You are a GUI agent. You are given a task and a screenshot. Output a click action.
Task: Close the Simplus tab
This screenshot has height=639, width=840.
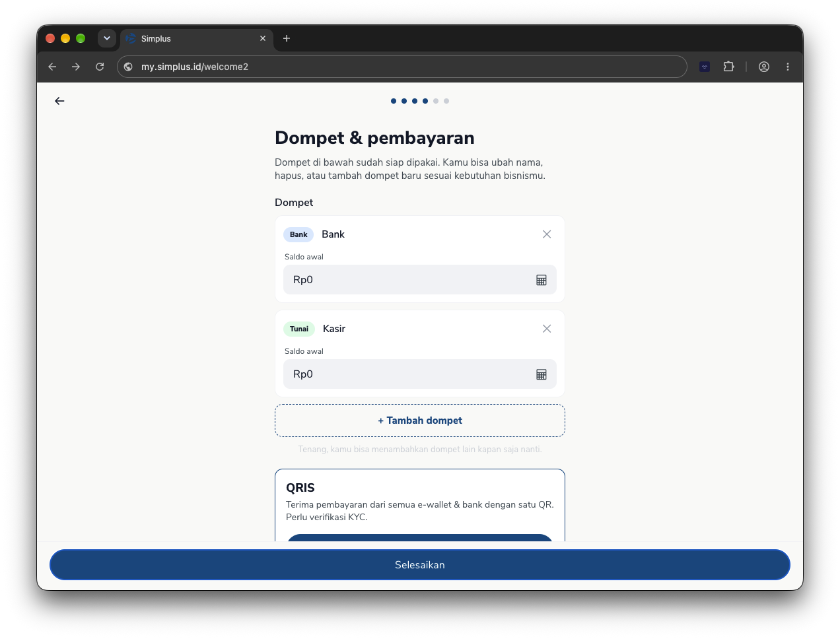[x=263, y=38]
